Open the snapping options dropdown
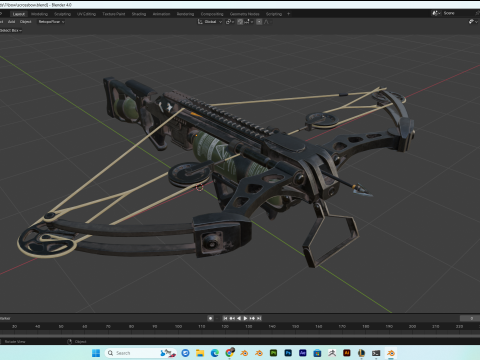 coord(249,22)
